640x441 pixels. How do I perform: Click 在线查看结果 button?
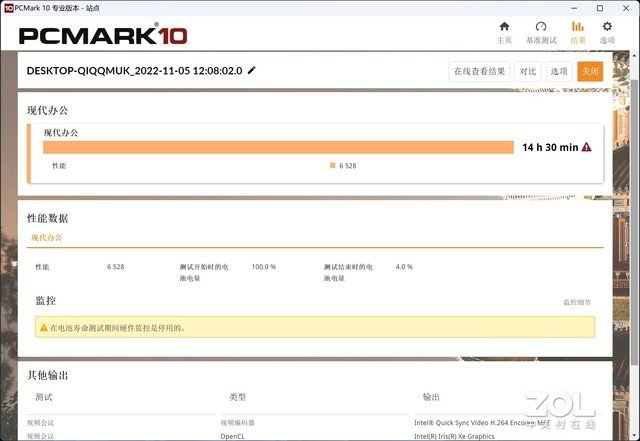(x=480, y=71)
